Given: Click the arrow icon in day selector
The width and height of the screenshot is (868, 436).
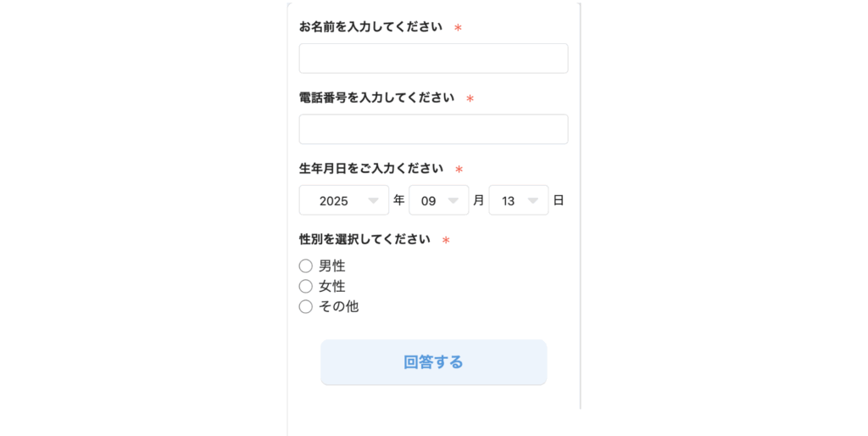Looking at the screenshot, I should tap(532, 200).
